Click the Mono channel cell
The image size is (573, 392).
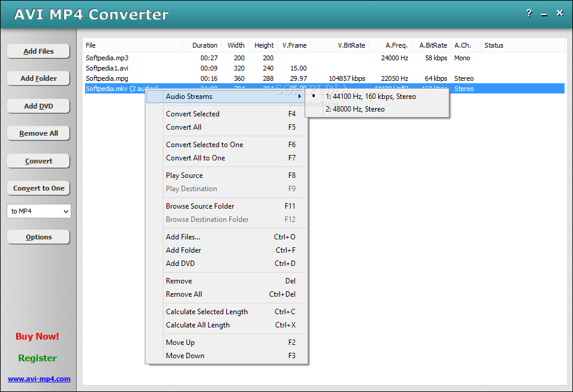coord(462,58)
